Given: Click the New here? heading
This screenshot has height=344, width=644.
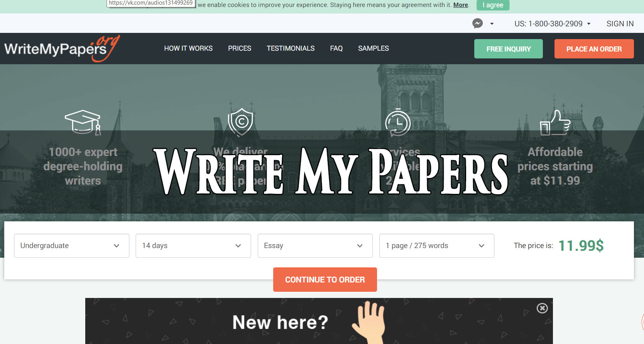Looking at the screenshot, I should click(x=280, y=322).
